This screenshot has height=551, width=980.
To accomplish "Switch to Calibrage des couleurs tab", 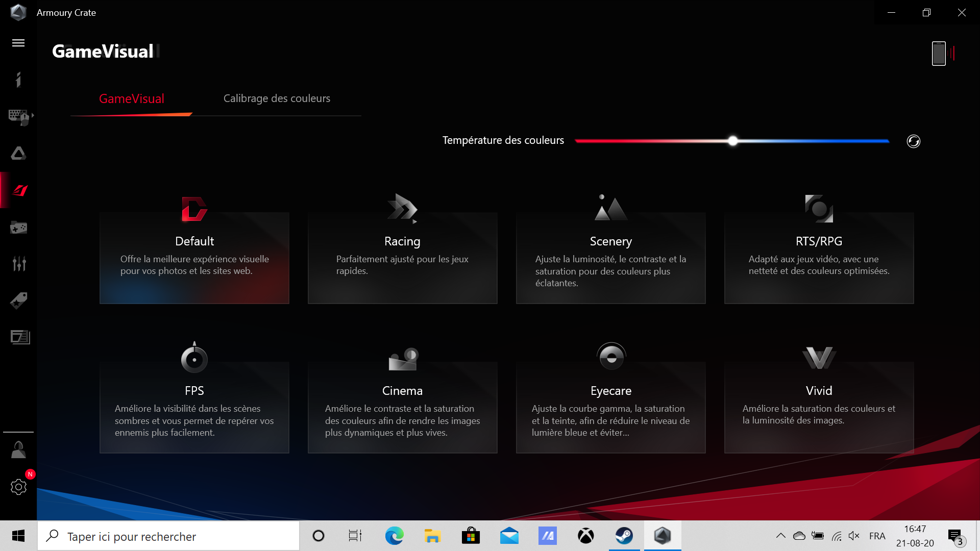I will coord(277,98).
